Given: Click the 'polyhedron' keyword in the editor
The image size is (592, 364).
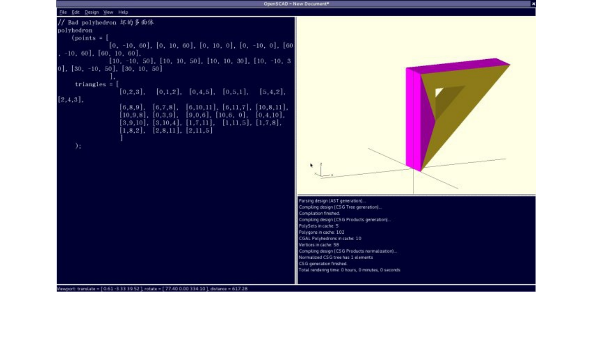Looking at the screenshot, I should (75, 30).
